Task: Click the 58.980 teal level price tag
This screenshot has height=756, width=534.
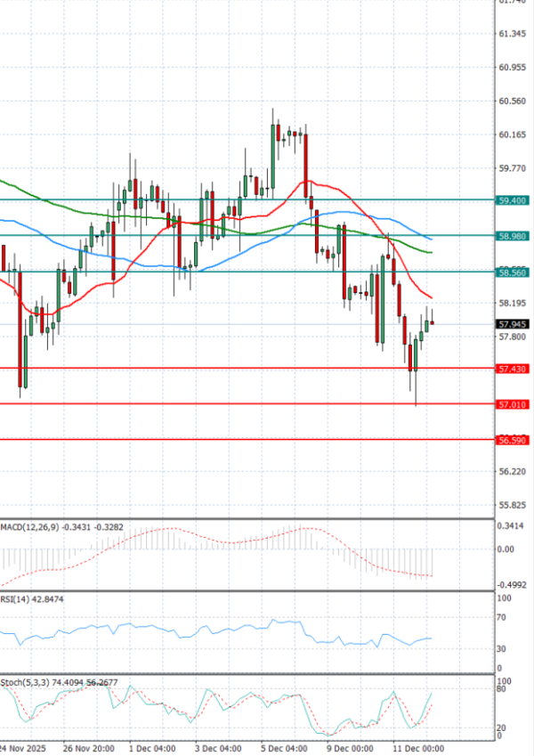Action: [x=513, y=237]
